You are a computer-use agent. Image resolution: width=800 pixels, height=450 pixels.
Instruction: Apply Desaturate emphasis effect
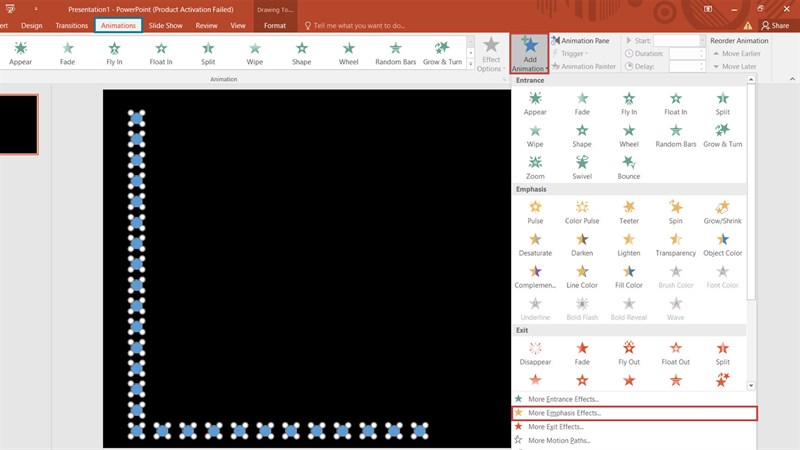(535, 244)
